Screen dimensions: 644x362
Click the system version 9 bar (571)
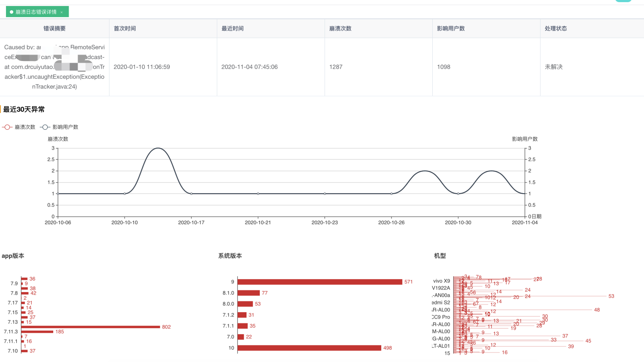(320, 282)
